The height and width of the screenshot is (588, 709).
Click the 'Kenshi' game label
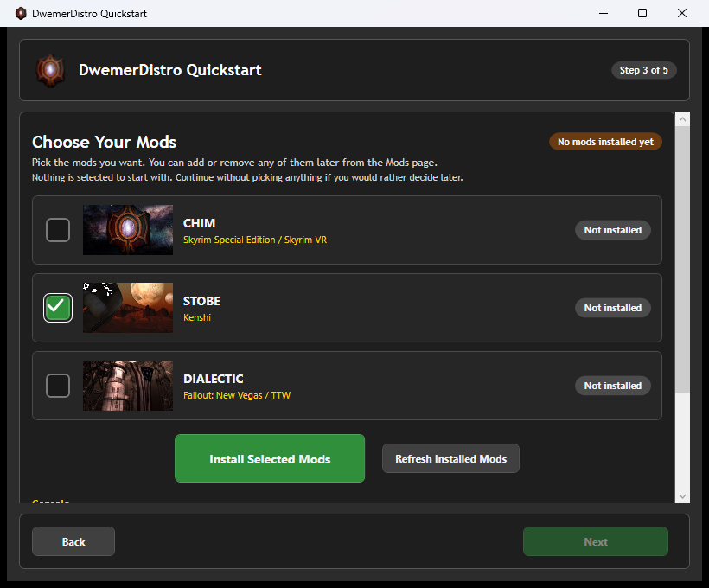(197, 317)
